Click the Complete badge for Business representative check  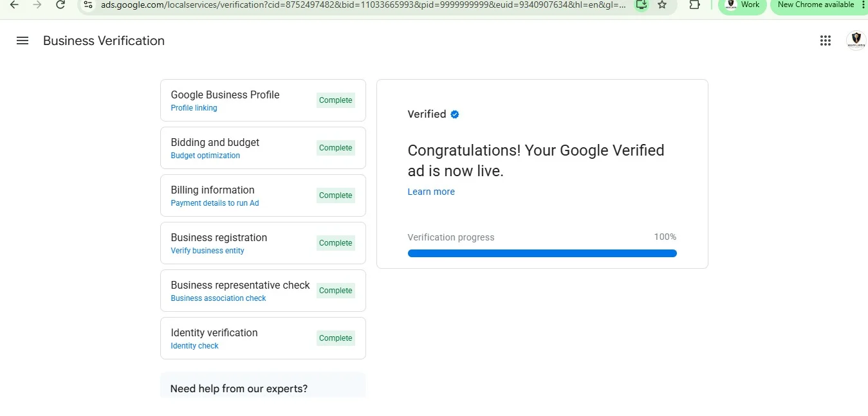(336, 291)
